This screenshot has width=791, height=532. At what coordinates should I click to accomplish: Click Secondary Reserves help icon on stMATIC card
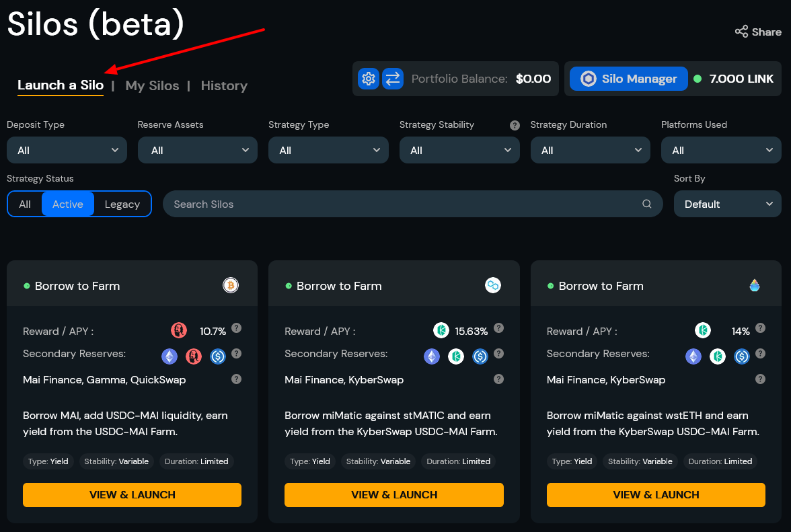[498, 354]
